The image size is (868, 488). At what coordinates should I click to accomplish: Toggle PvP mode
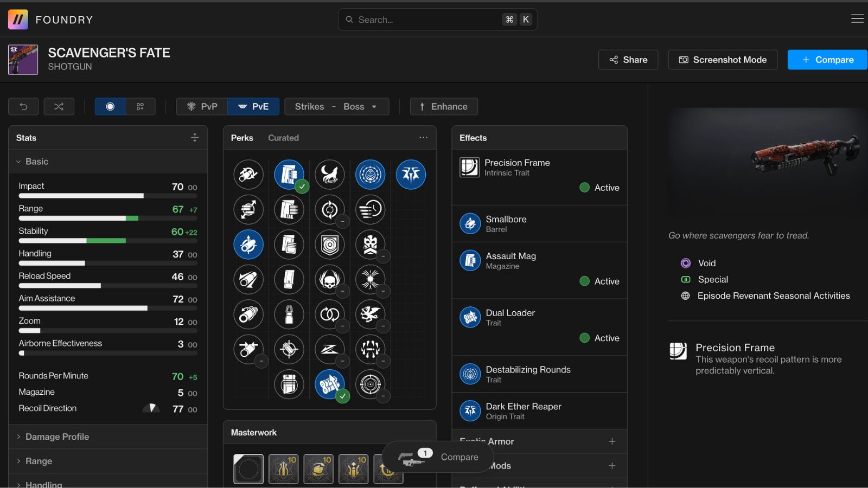(202, 106)
